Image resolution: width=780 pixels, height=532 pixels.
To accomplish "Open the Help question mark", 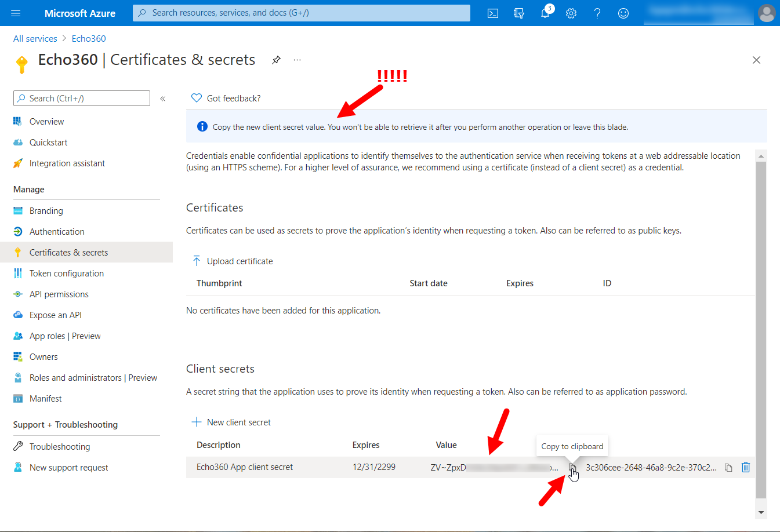I will click(x=597, y=13).
